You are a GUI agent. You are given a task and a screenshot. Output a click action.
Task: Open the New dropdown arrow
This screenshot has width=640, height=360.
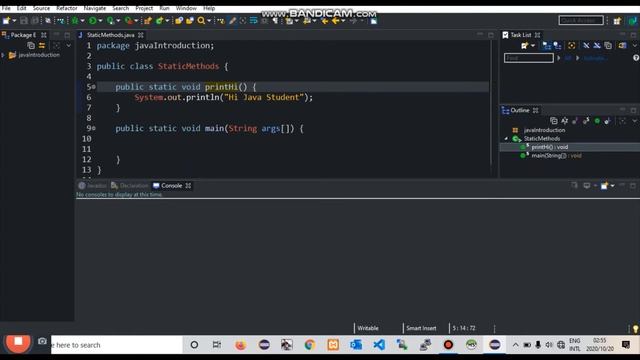coord(14,20)
